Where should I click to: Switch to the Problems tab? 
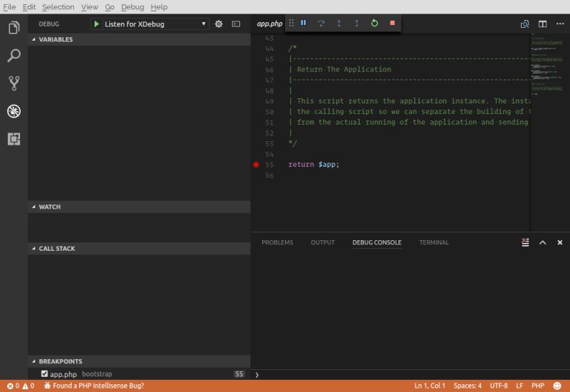[x=277, y=242]
